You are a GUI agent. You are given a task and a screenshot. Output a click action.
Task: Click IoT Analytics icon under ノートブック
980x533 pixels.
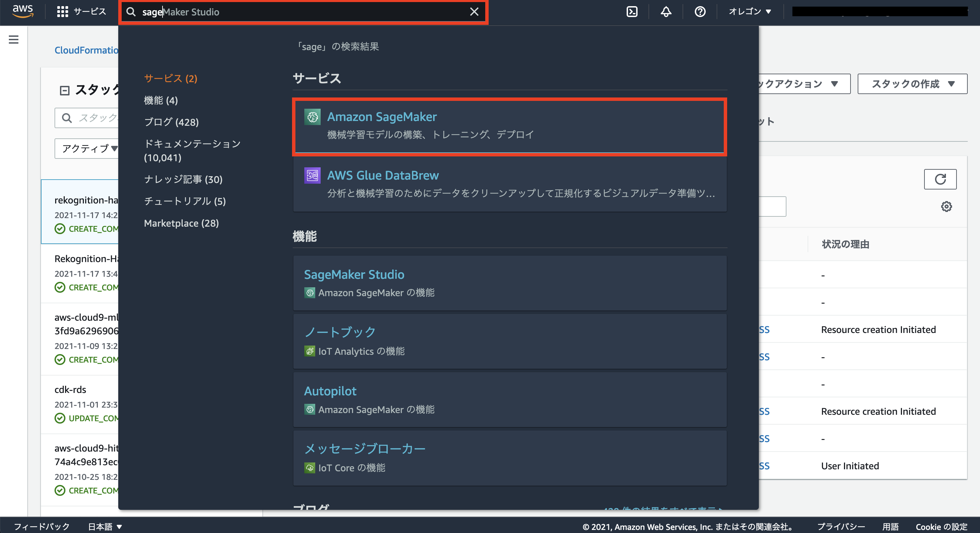click(310, 351)
